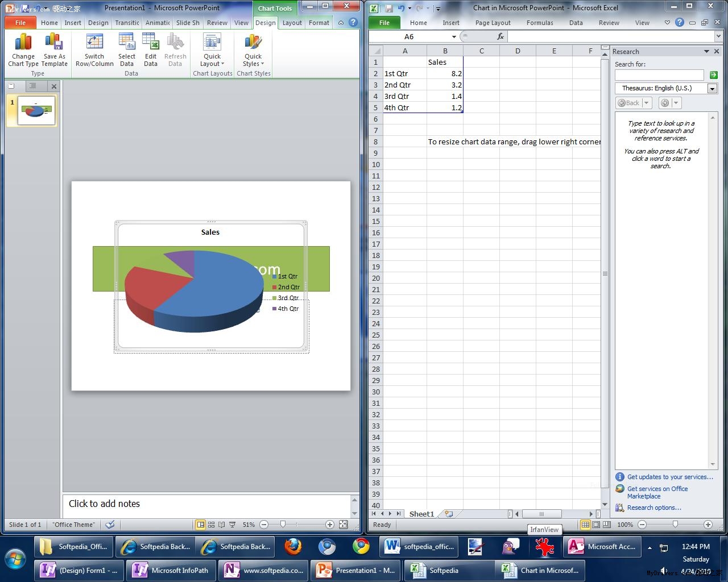Open Excel Help question mark icon
This screenshot has height=582, width=728.
[x=680, y=23]
